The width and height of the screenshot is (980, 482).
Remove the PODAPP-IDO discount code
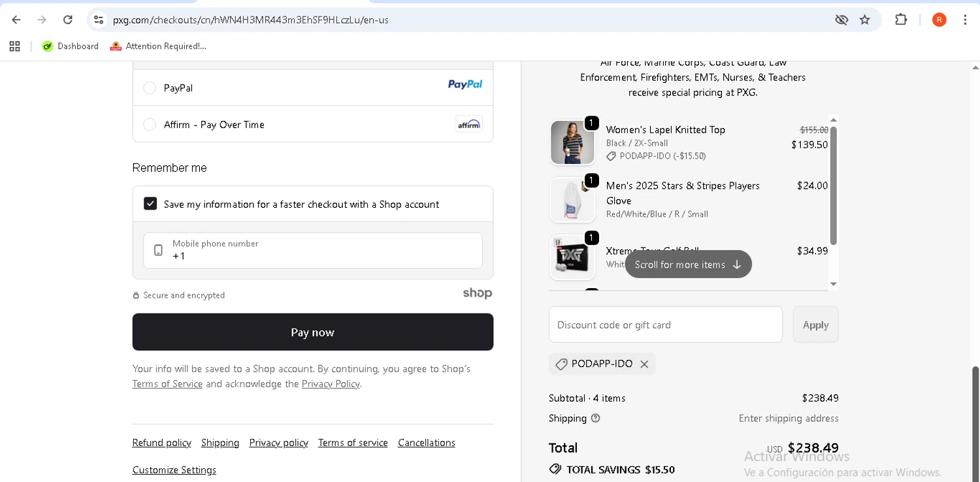[644, 364]
